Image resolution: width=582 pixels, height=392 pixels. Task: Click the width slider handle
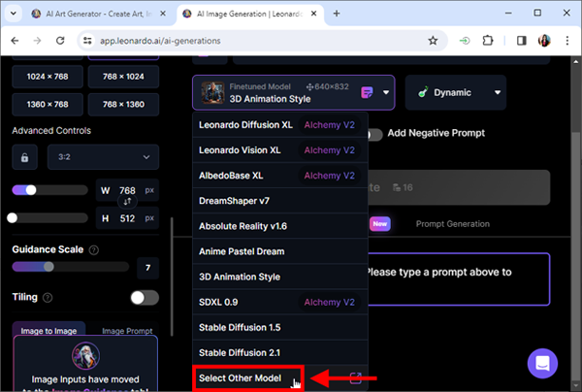point(31,190)
